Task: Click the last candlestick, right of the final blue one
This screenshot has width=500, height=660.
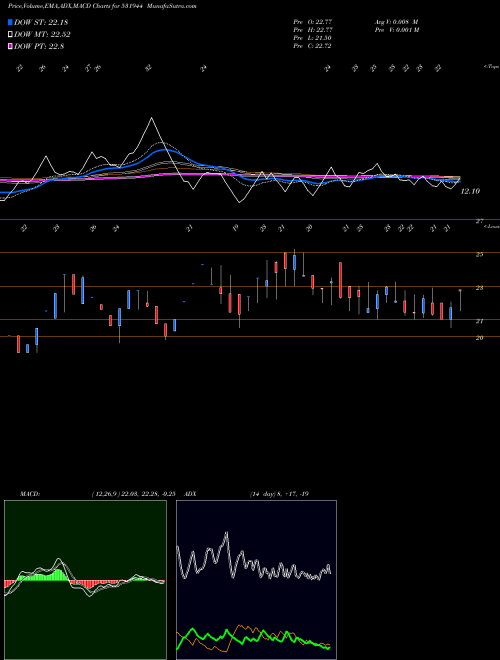Action: [460, 300]
